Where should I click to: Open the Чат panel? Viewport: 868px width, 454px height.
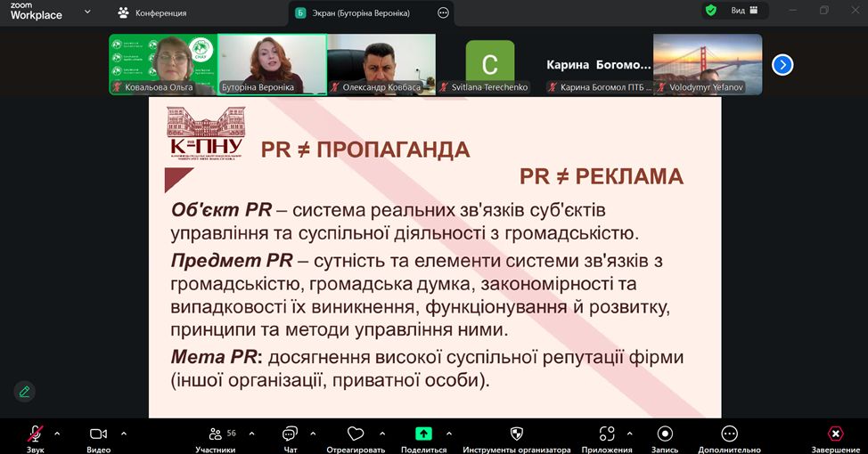[x=290, y=434]
